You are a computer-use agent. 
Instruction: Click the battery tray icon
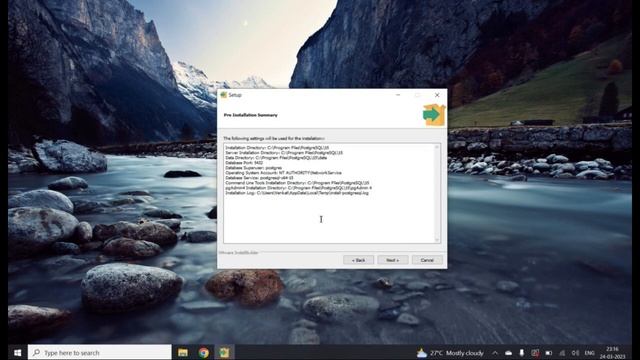click(x=549, y=353)
